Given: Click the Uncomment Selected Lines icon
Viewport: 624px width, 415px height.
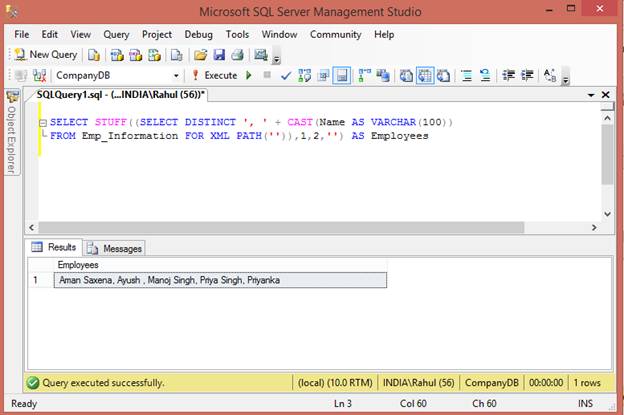Looking at the screenshot, I should 485,75.
